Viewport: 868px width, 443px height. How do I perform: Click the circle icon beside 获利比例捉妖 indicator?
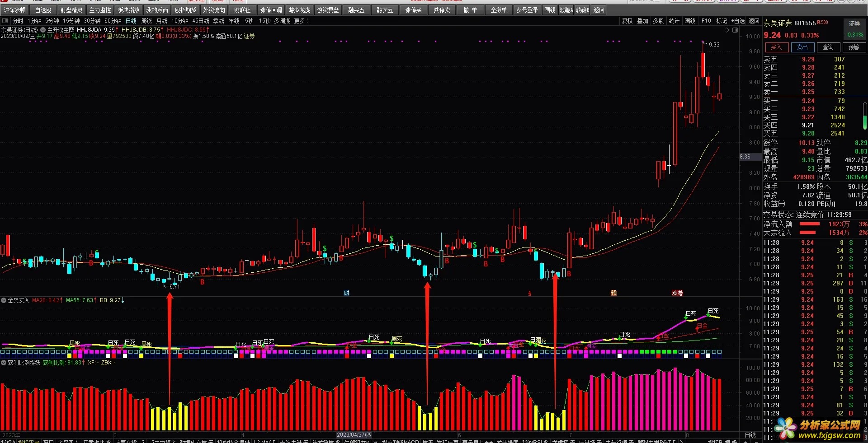tap(4, 362)
